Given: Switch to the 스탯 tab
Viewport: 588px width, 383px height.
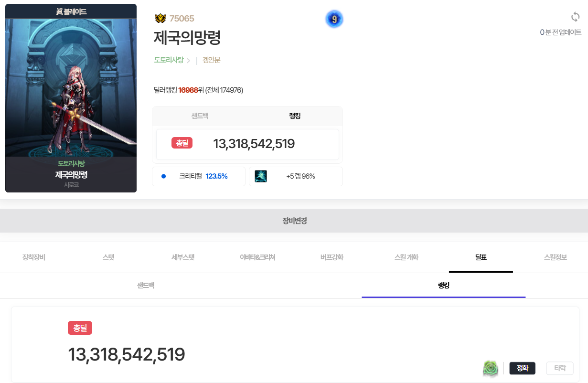Looking at the screenshot, I should click(108, 257).
